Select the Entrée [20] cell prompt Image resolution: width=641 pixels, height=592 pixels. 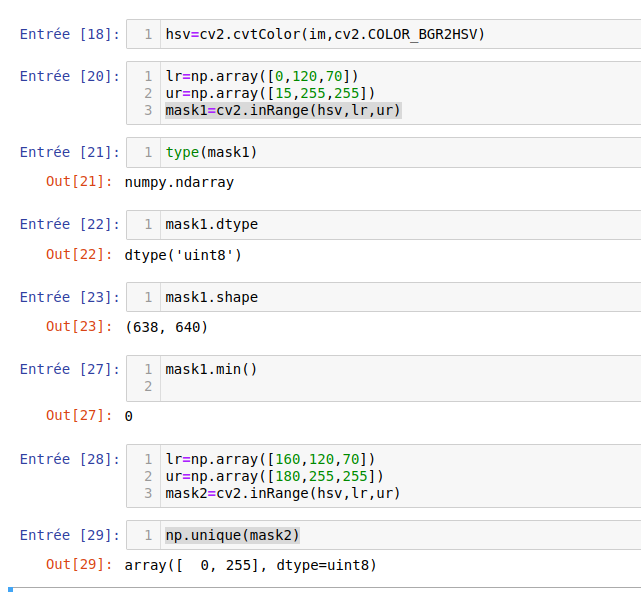coord(69,76)
